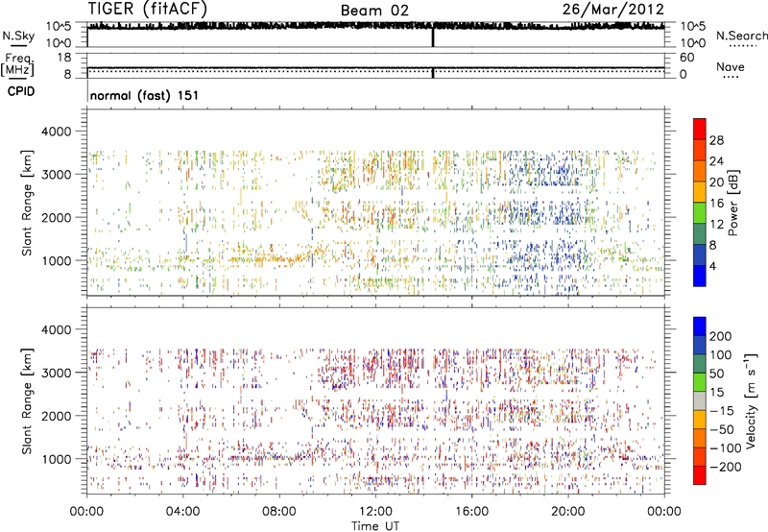Image resolution: width=768 pixels, height=532 pixels.
Task: Click the '28' power colorbar tick
Action: click(x=716, y=140)
